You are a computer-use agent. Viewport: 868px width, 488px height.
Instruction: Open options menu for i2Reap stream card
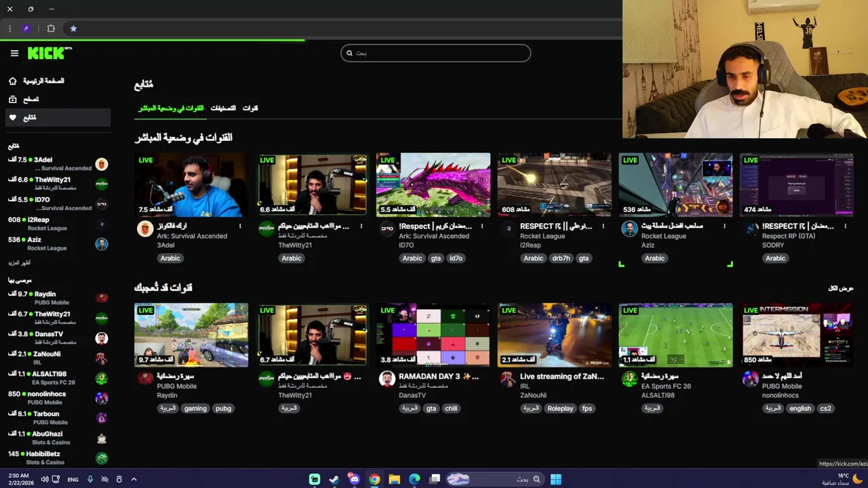tap(604, 226)
